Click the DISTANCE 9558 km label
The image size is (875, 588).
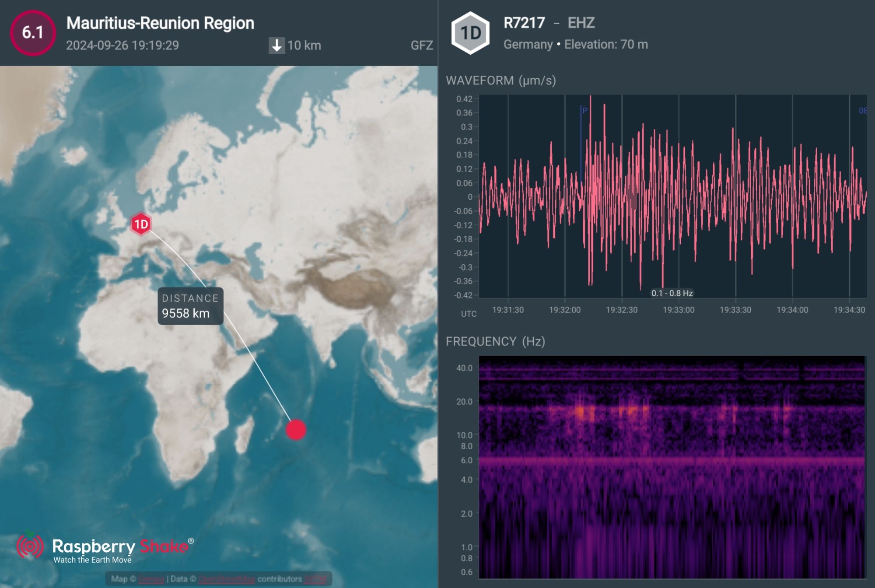coord(190,306)
